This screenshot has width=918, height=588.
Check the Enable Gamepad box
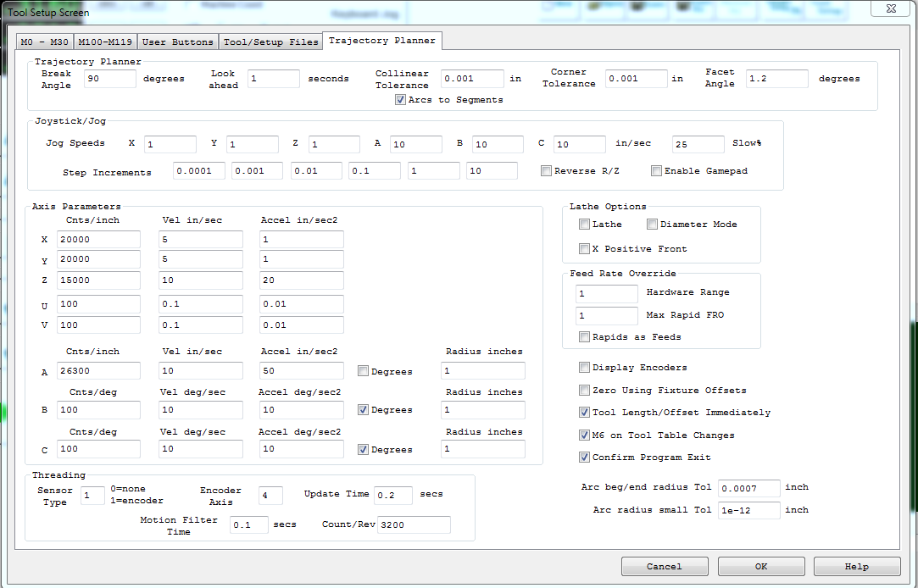(656, 171)
